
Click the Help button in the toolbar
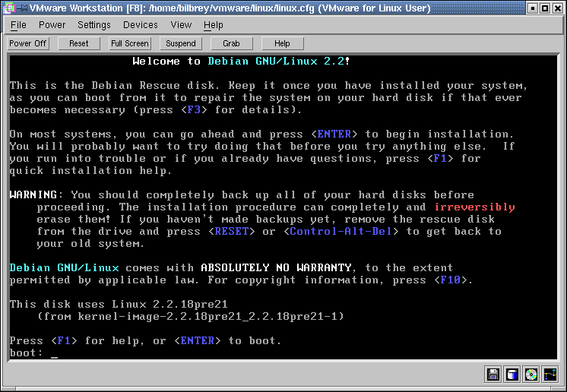tap(282, 43)
